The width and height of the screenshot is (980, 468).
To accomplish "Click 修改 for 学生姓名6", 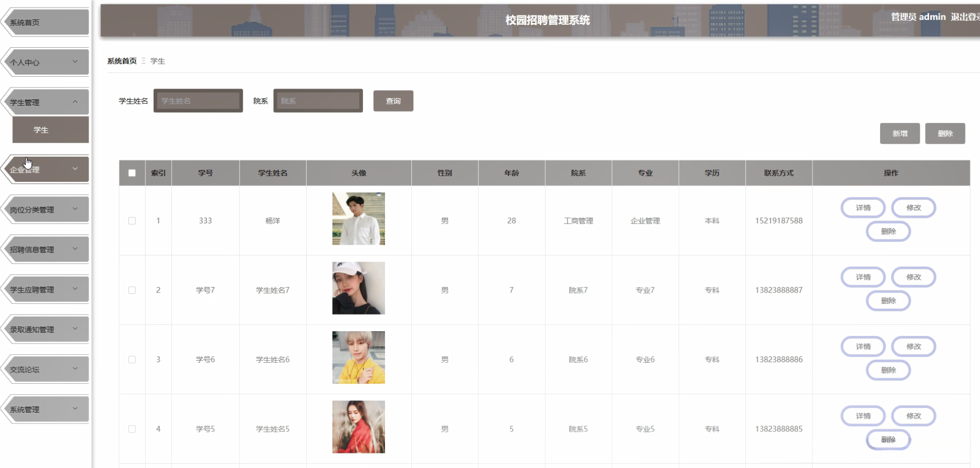I will (913, 347).
